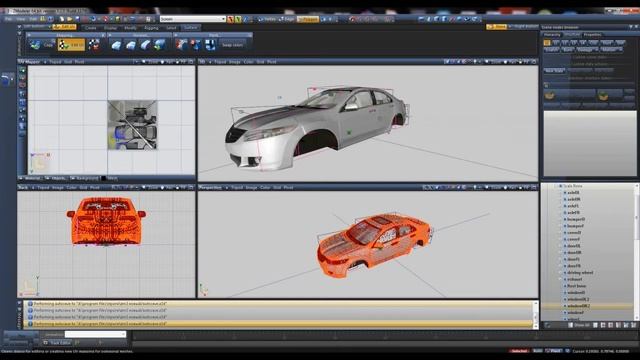The height and width of the screenshot is (360, 640).
Task: Click the top icon of the UV Mapper side toolbar
Action: pos(22,70)
